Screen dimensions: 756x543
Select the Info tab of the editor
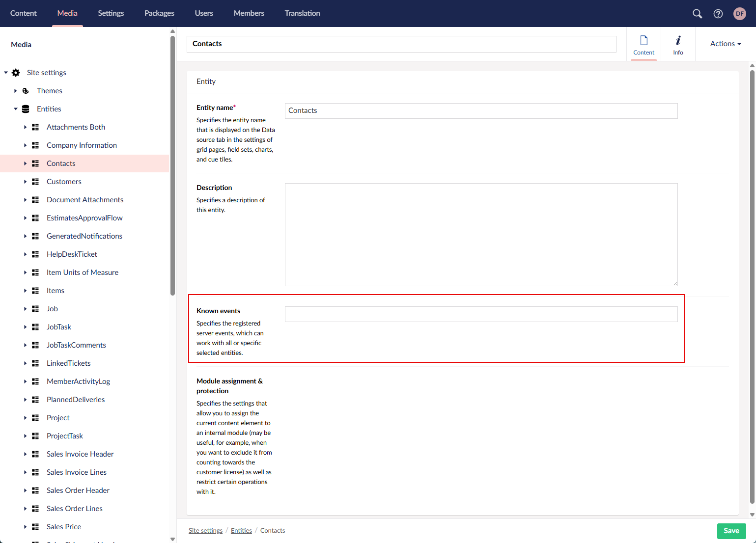click(x=678, y=45)
